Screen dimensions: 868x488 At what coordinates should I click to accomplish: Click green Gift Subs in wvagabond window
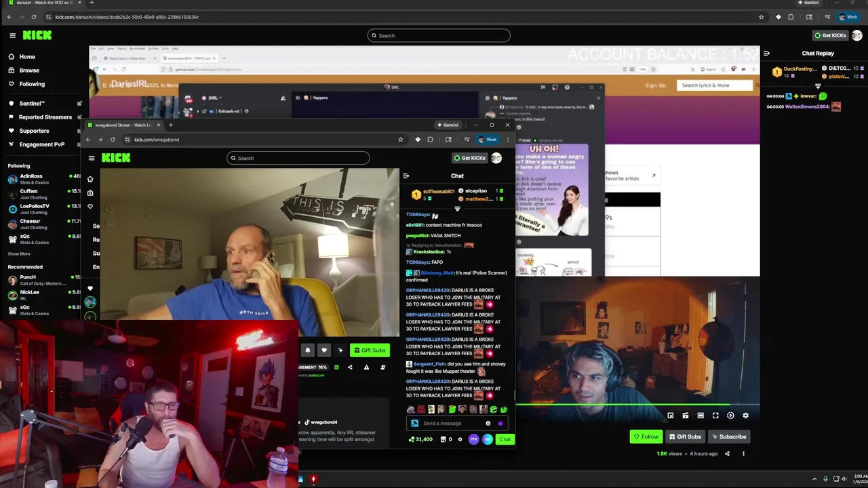[x=370, y=350]
